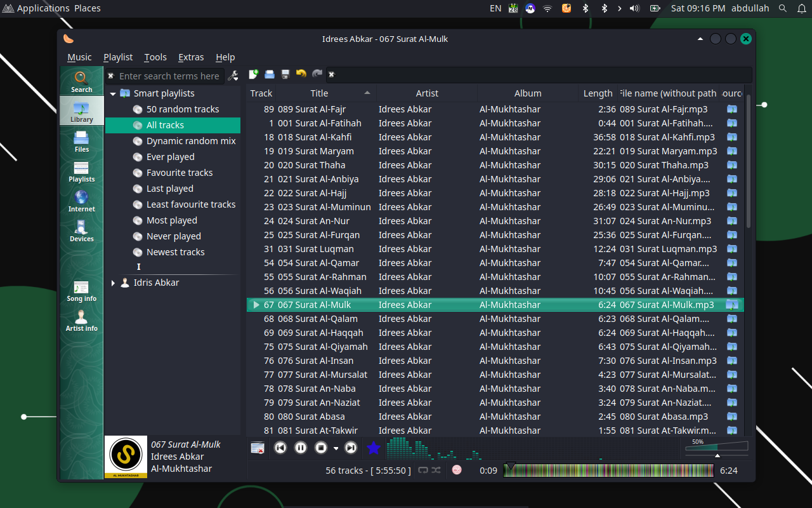Open the Internet sidebar tab

pyautogui.click(x=81, y=201)
